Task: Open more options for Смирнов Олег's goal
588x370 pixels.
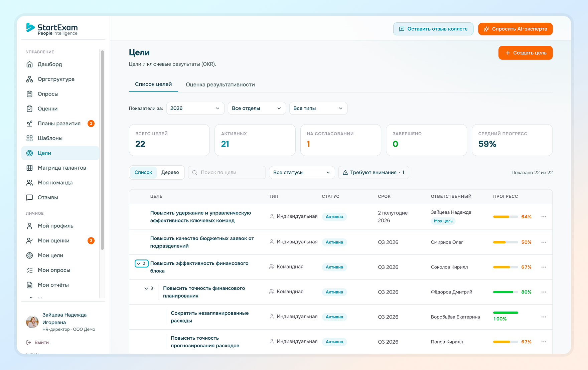Action: pos(544,242)
